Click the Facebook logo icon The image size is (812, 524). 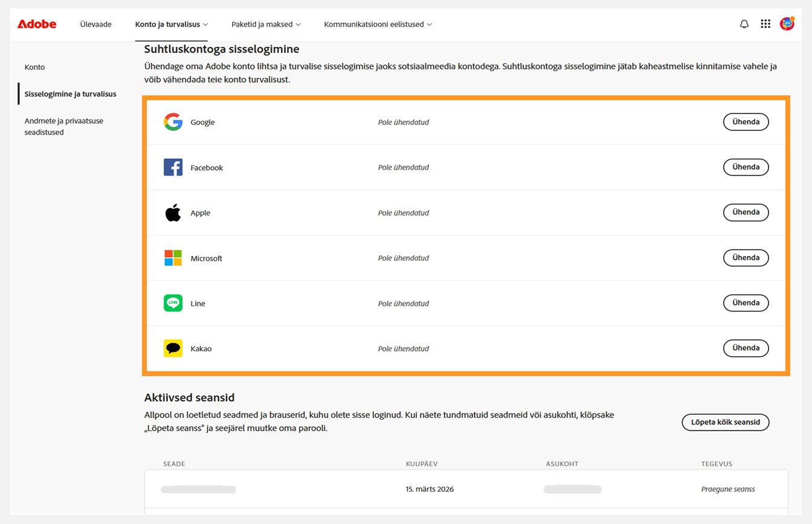173,167
